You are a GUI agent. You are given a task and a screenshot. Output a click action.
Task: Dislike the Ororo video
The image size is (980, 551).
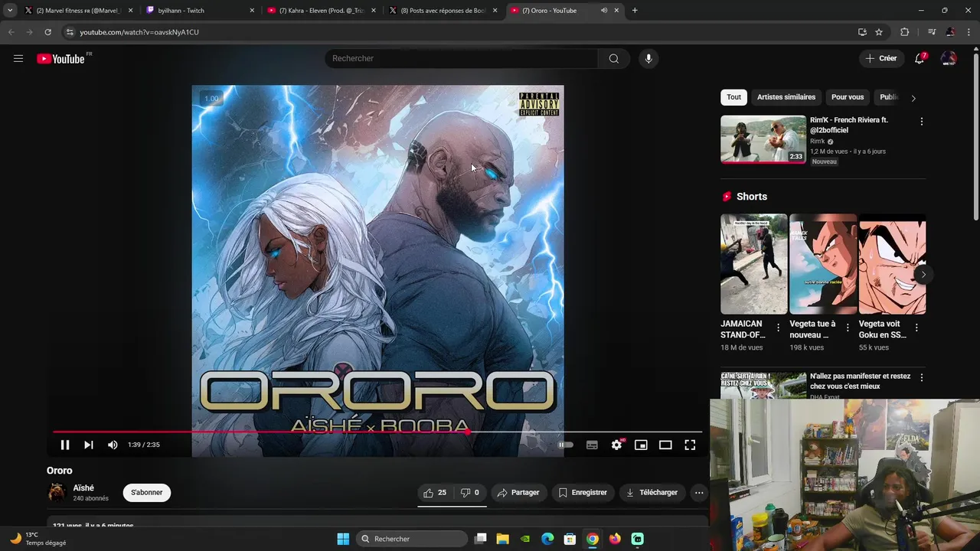[470, 493]
